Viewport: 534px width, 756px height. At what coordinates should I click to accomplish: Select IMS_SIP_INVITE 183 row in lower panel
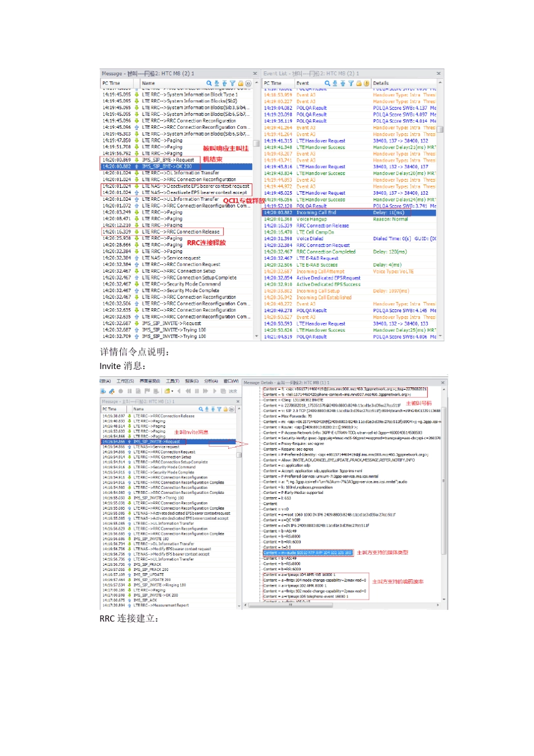[168, 539]
